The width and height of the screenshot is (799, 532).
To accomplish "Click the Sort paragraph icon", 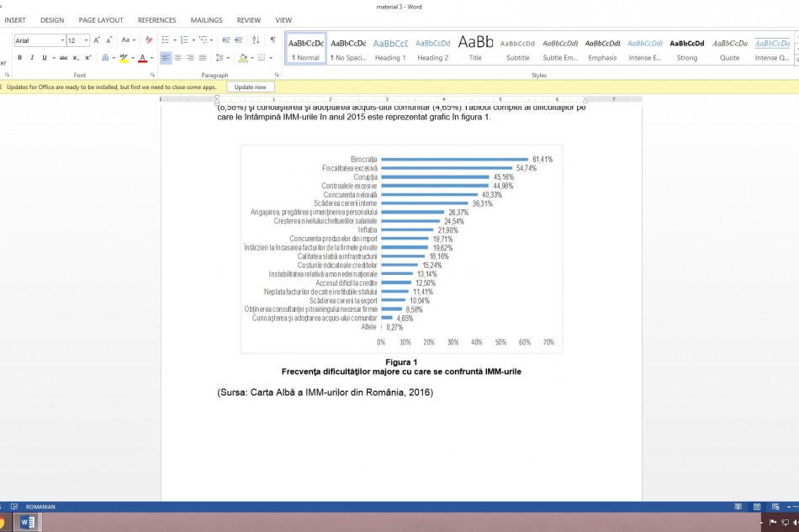I will point(256,40).
